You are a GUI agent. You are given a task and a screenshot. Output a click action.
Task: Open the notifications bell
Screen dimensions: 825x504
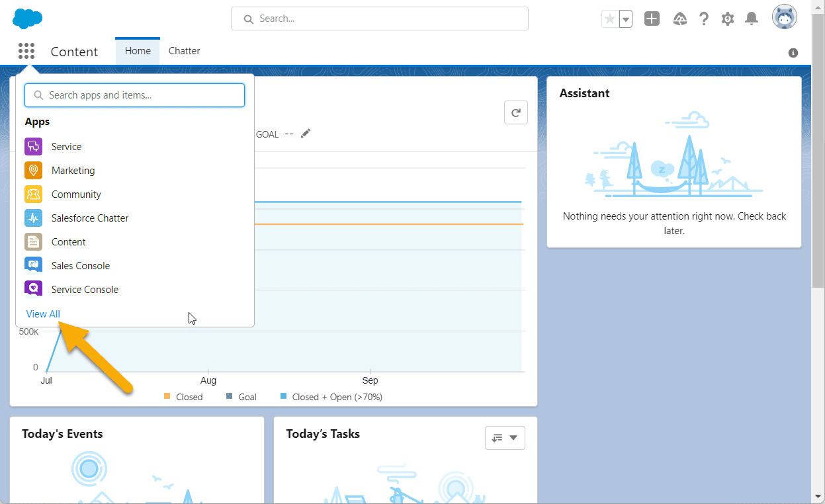pos(751,19)
